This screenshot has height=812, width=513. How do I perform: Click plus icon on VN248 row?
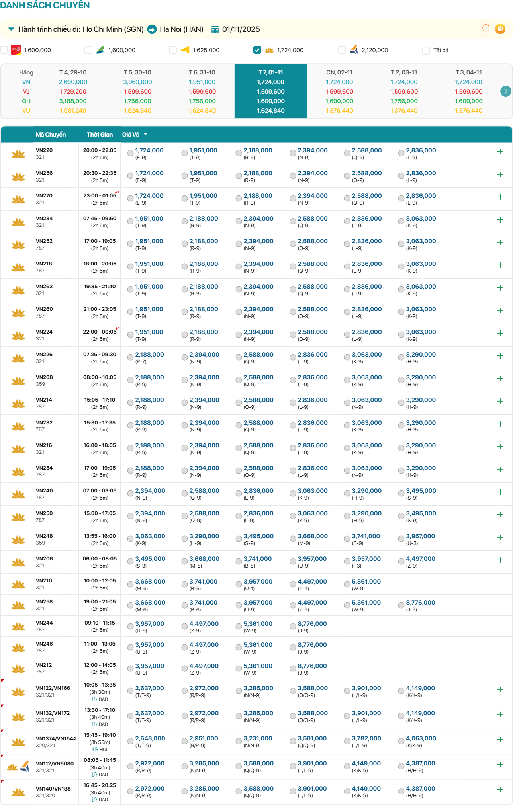500,537
